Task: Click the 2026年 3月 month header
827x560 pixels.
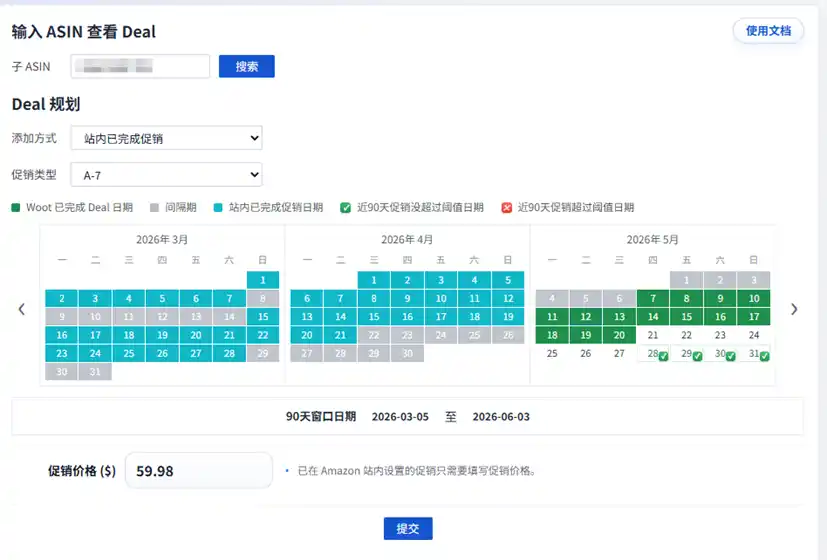Action: click(x=162, y=240)
